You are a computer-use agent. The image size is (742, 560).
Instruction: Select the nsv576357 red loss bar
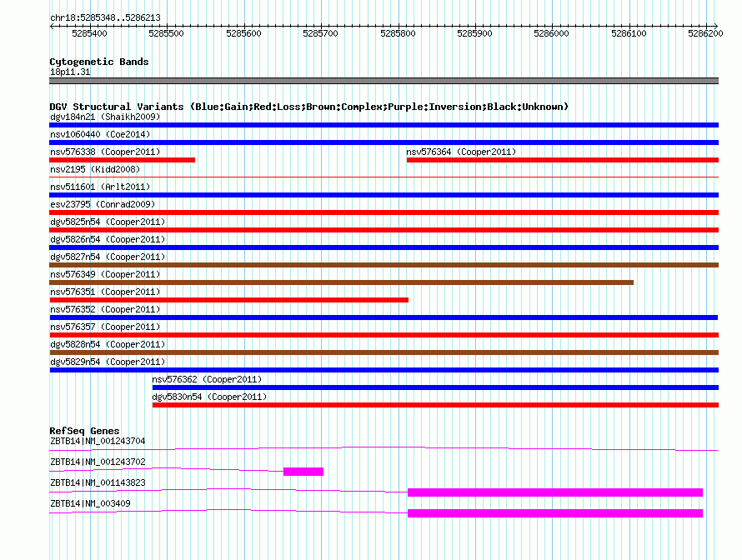384,335
